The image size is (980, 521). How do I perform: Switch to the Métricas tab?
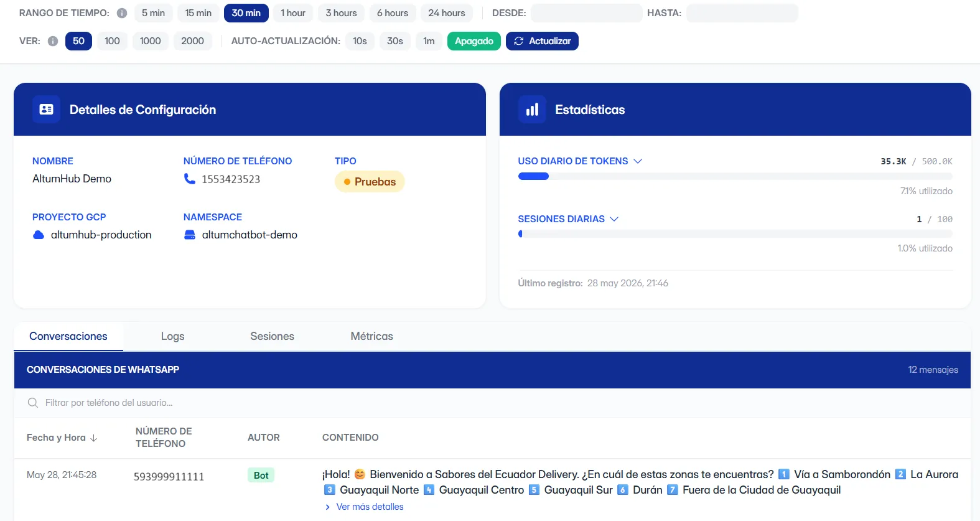pos(372,336)
